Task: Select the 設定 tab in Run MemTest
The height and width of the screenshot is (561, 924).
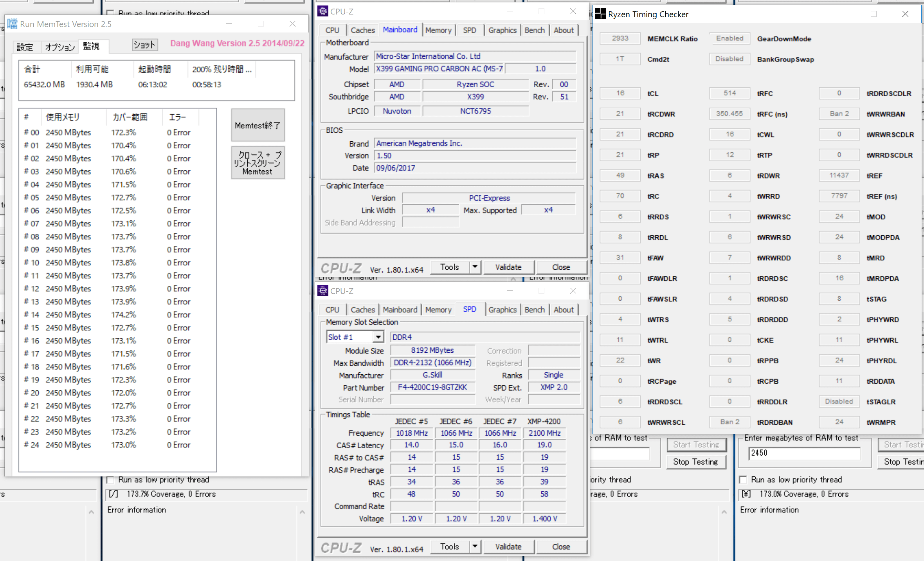Action: point(25,47)
